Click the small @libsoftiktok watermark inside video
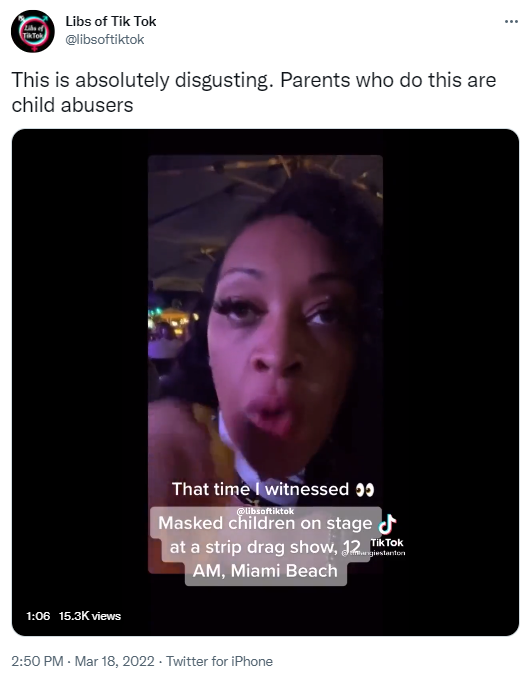This screenshot has width=528, height=683. click(265, 511)
